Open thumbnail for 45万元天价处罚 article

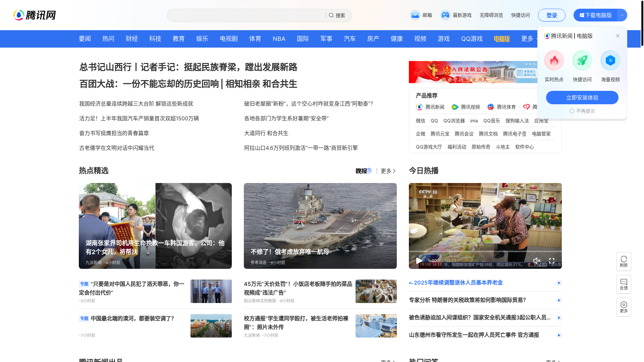[376, 291]
